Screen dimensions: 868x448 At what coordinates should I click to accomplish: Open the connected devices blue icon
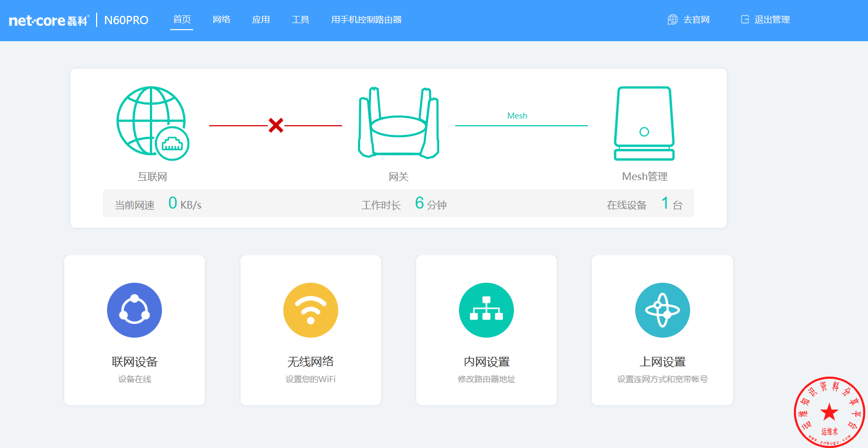click(135, 310)
